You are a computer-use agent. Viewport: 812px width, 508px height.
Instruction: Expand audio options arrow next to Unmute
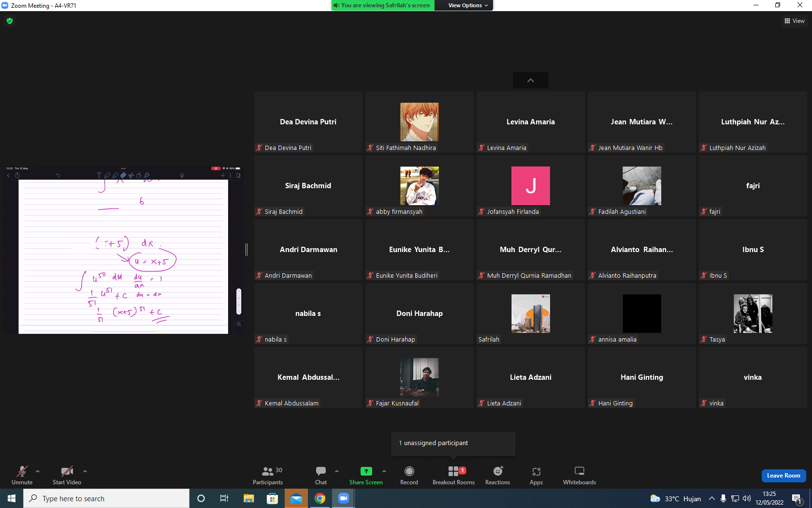(x=38, y=471)
